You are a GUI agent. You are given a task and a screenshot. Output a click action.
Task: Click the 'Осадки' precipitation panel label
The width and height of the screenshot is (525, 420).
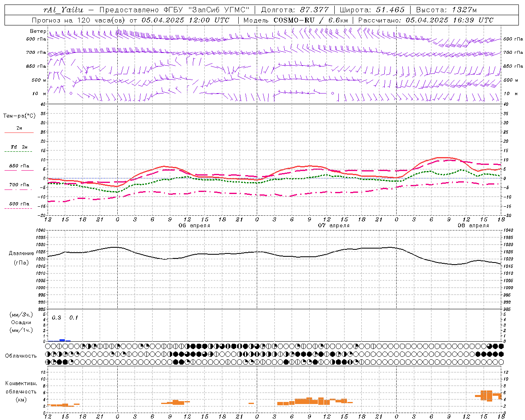(x=21, y=322)
